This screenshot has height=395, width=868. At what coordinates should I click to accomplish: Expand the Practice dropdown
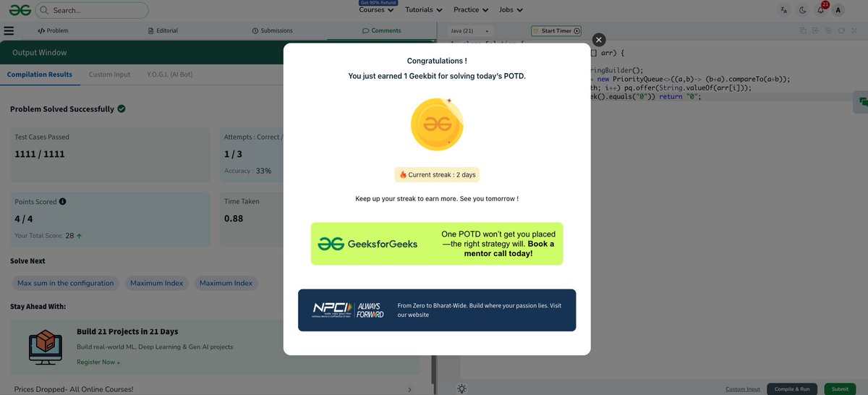pyautogui.click(x=470, y=10)
